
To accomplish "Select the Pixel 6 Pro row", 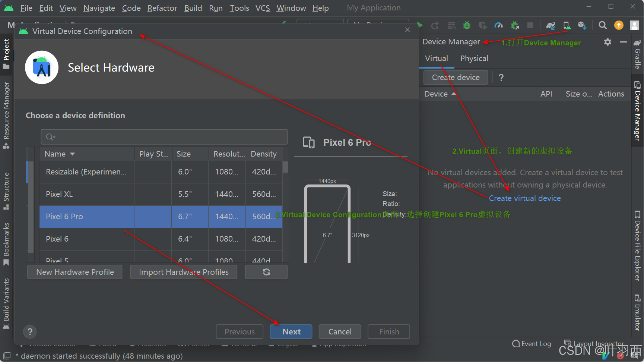I will [x=161, y=217].
